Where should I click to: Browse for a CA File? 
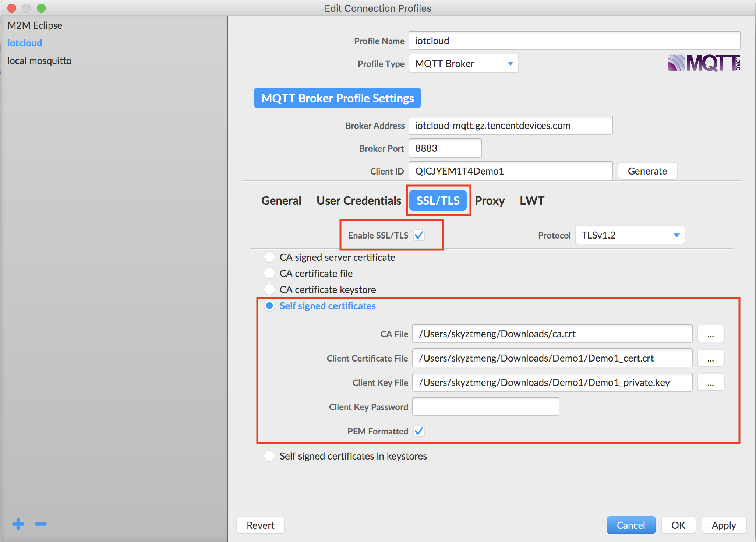(711, 334)
